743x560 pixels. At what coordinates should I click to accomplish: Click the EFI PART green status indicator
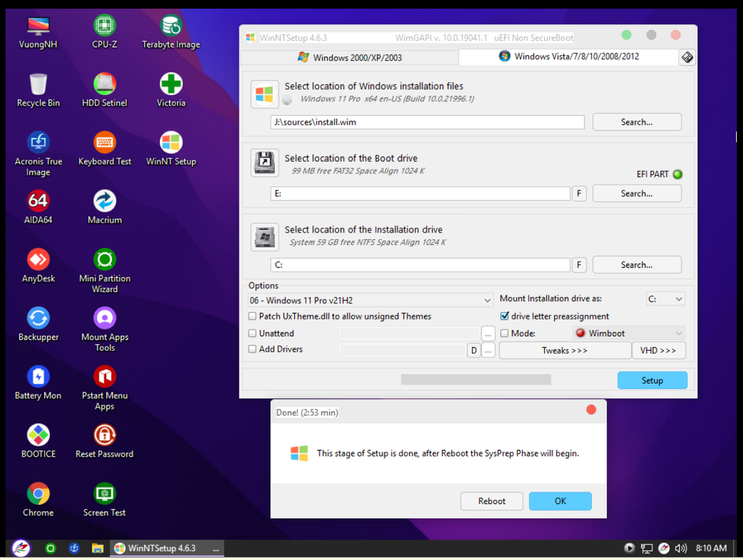678,174
